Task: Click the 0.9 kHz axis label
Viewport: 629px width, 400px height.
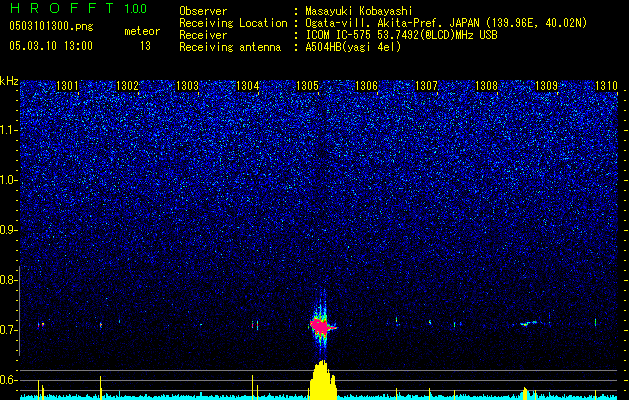Action: (8, 230)
